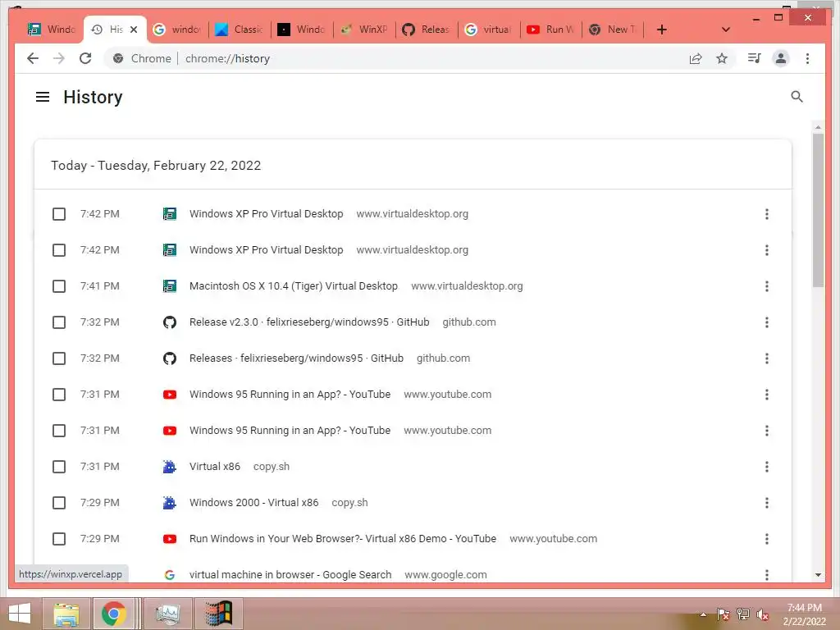This screenshot has height=630, width=840.
Task: Open Macintosh OS X 10.4 (Tiger) Virtual Desktop link
Action: click(294, 286)
